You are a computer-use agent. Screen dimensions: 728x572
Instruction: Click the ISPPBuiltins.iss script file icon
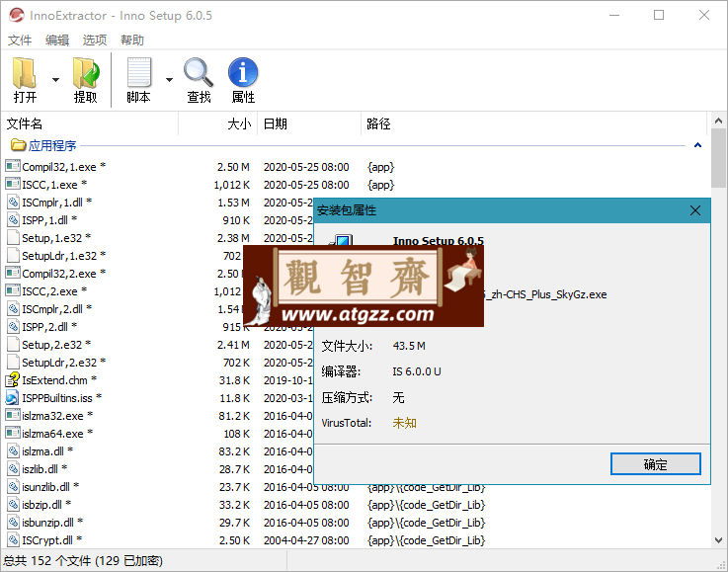13,397
